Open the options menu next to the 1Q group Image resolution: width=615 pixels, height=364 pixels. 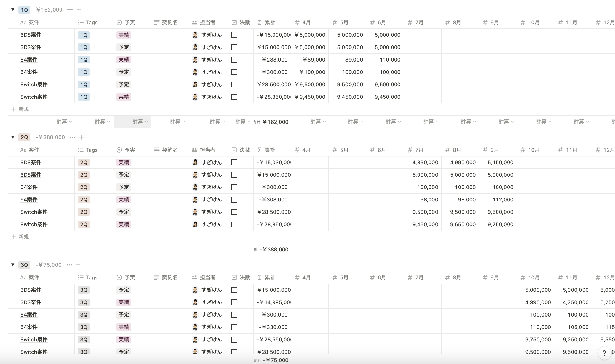(70, 9)
